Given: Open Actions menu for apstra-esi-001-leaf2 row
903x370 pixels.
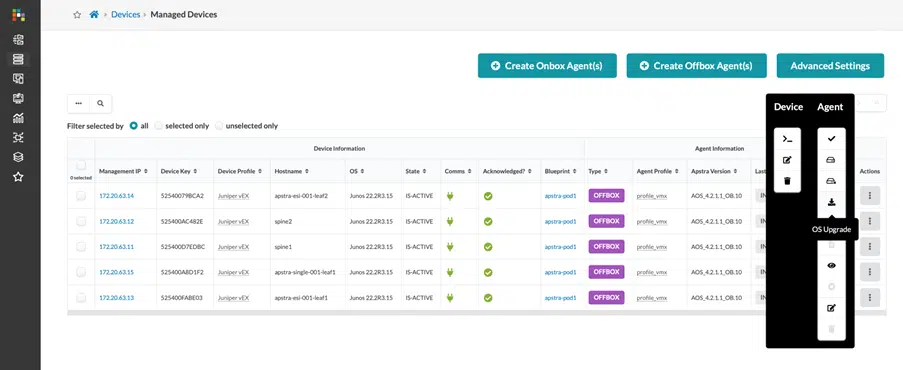Looking at the screenshot, I should 870,196.
